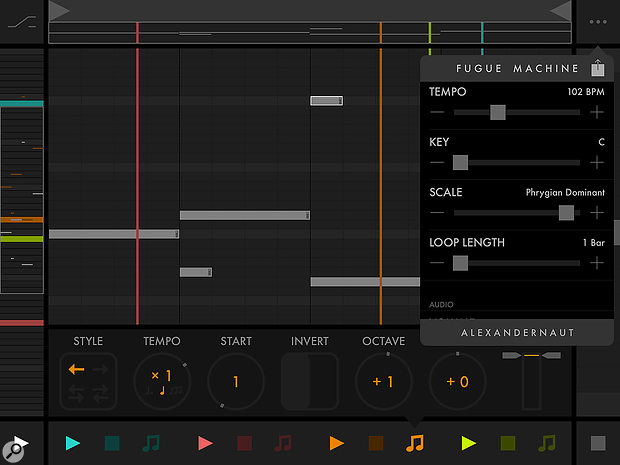Select the long note in the middle of the grid
Image resolution: width=620 pixels, height=465 pixels.
(245, 215)
